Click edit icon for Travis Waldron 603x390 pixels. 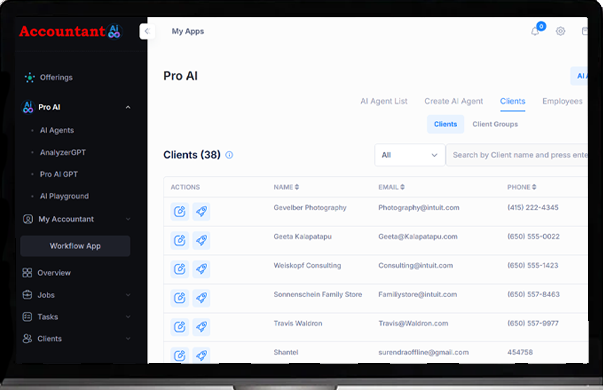click(180, 327)
